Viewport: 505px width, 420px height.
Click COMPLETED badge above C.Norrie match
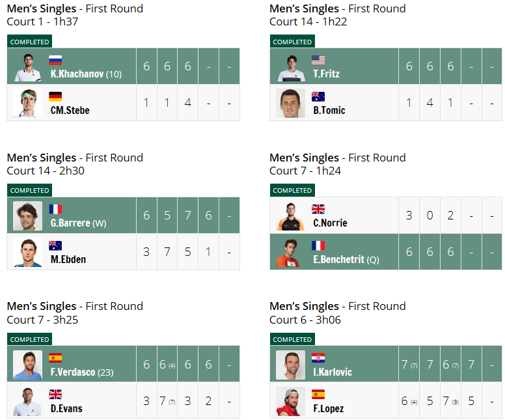(x=292, y=191)
